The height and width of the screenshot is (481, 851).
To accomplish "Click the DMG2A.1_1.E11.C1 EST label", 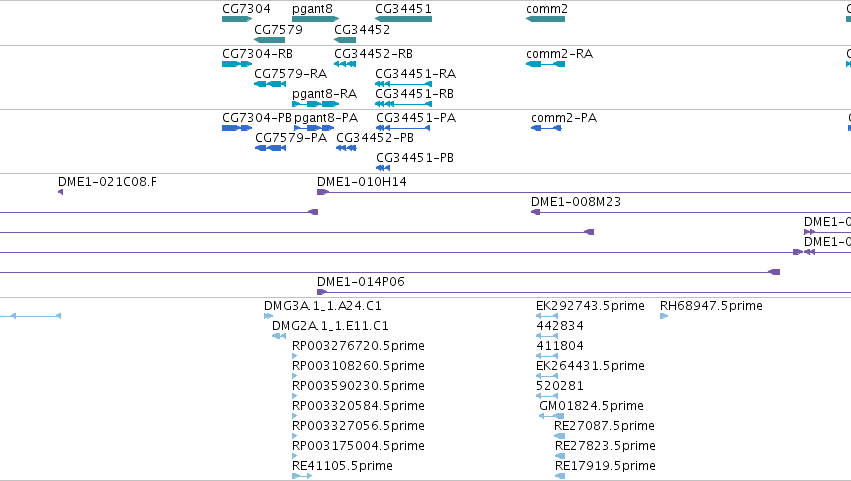I will [330, 326].
